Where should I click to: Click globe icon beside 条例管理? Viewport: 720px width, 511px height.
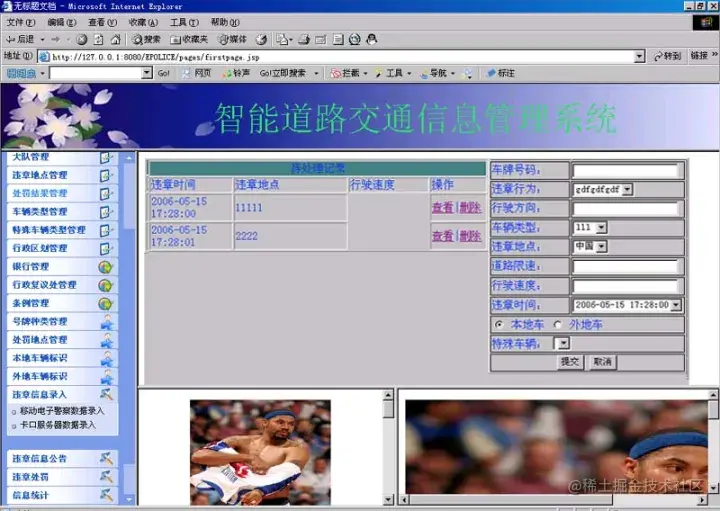click(x=106, y=303)
